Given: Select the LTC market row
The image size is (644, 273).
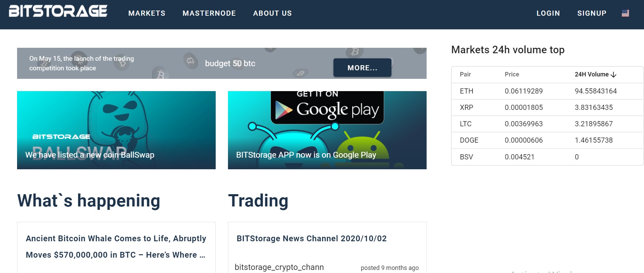Looking at the screenshot, I should point(547,124).
